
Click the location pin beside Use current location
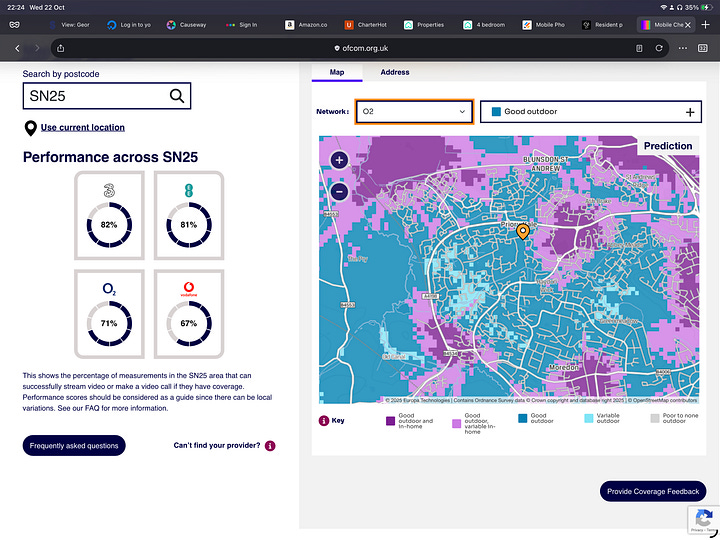click(30, 128)
